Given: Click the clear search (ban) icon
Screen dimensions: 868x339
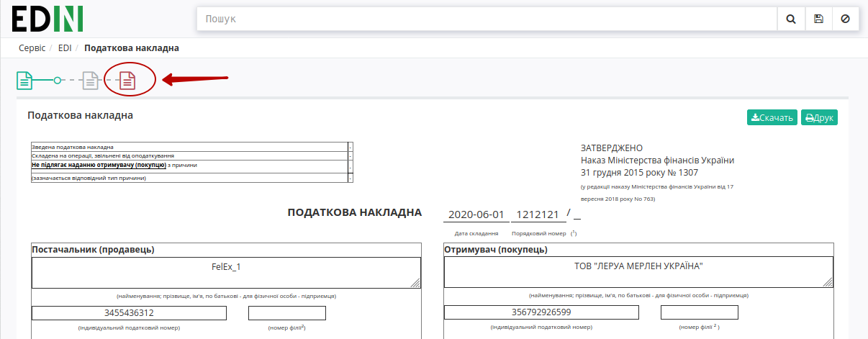Looking at the screenshot, I should [x=845, y=19].
